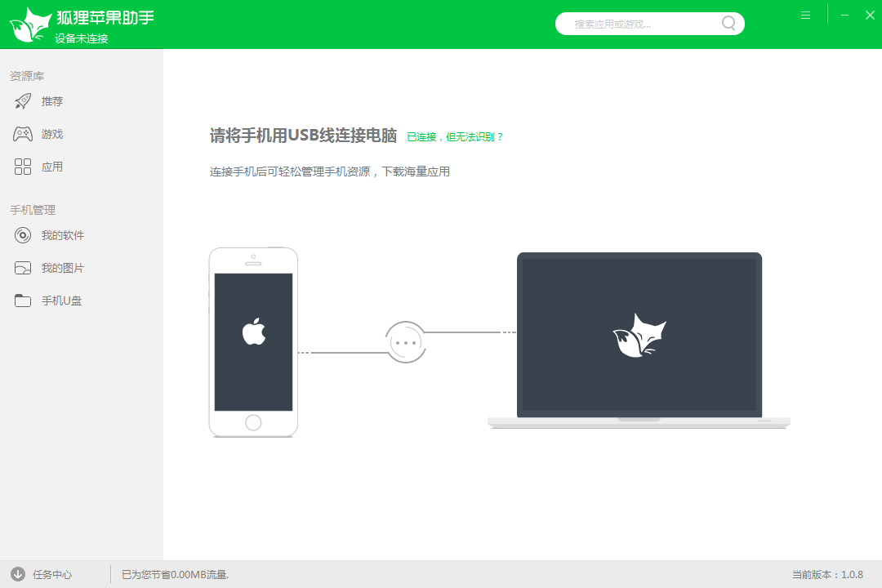Go to 游戏 in sidebar
Viewport: 882px width, 588px height.
click(x=51, y=134)
